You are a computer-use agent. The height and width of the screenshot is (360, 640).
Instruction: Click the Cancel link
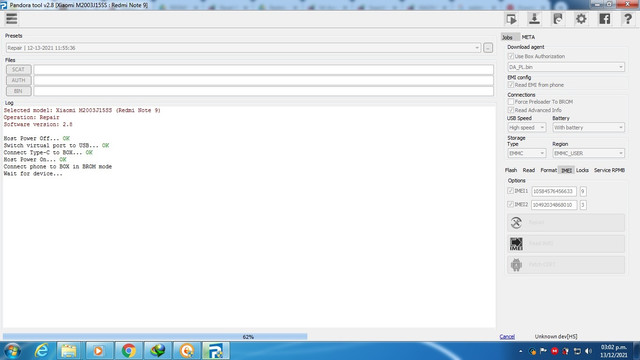click(507, 337)
